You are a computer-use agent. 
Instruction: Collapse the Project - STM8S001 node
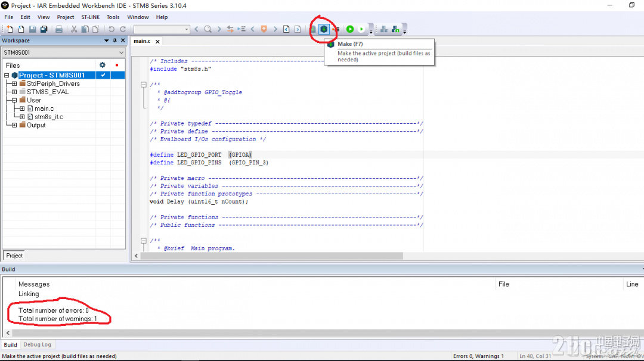coord(7,76)
